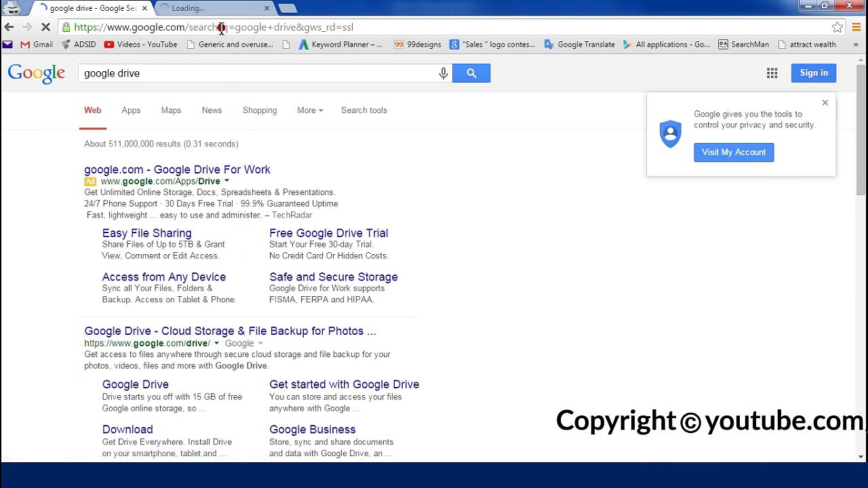
Task: Click the mail envelope bookmark icon
Action: click(x=7, y=45)
